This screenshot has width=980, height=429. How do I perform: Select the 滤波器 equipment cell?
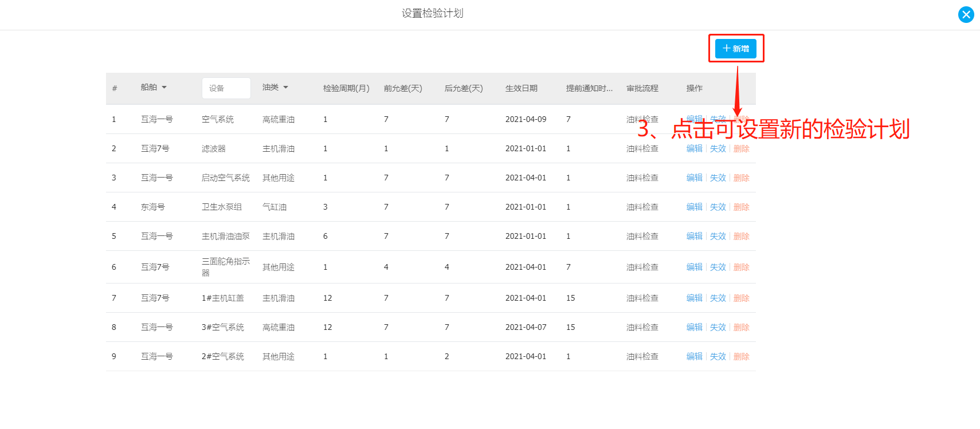pyautogui.click(x=214, y=148)
